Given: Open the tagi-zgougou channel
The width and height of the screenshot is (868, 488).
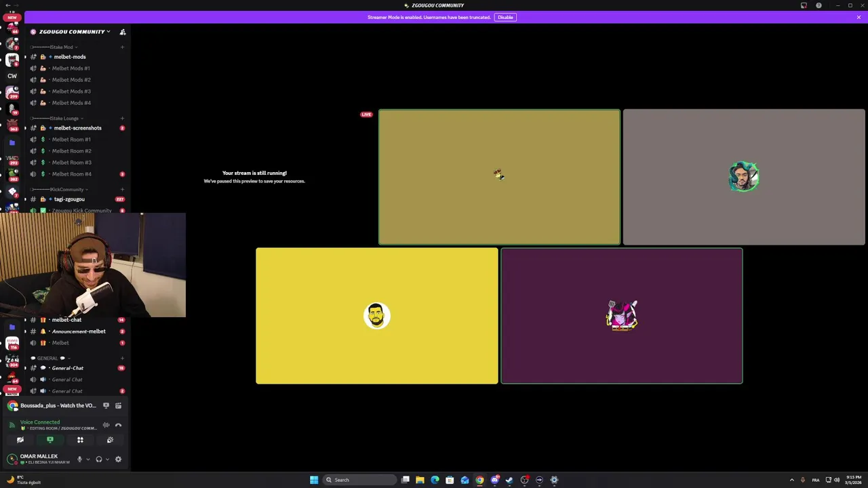Looking at the screenshot, I should tap(77, 199).
